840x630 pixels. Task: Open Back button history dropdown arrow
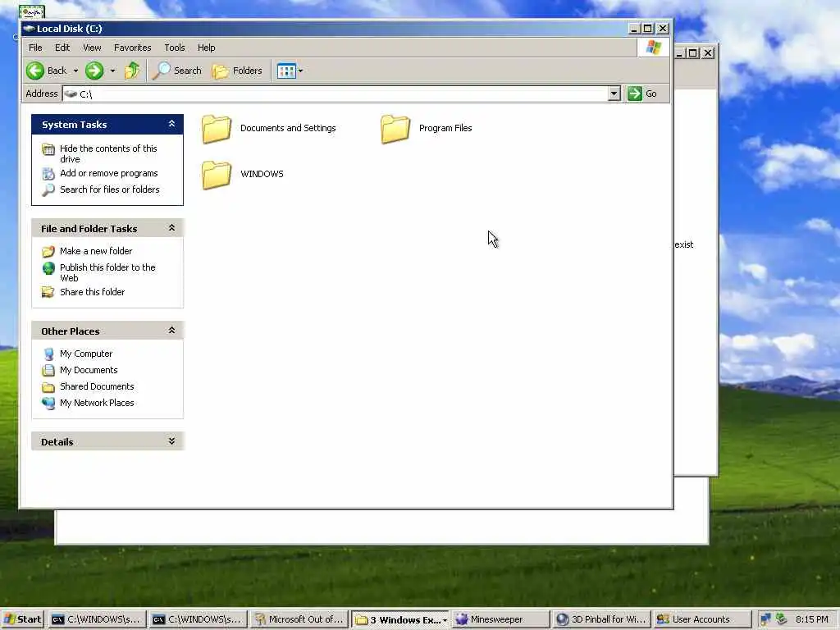75,71
